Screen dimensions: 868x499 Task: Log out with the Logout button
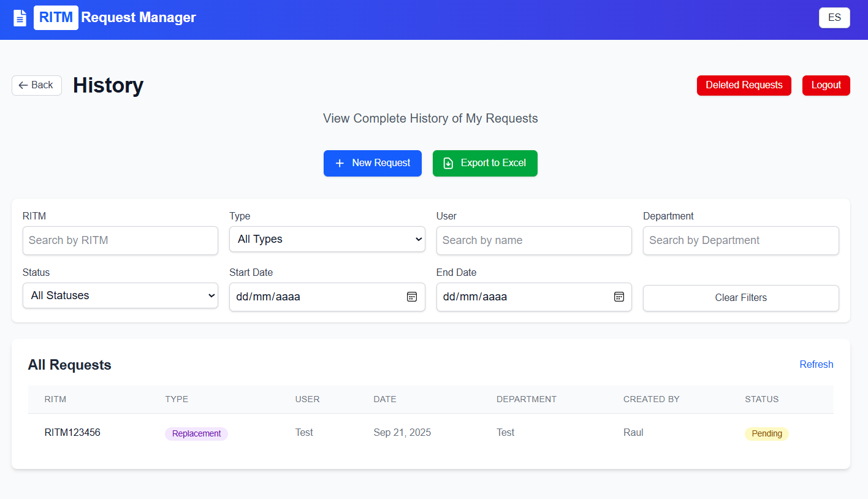(x=826, y=85)
